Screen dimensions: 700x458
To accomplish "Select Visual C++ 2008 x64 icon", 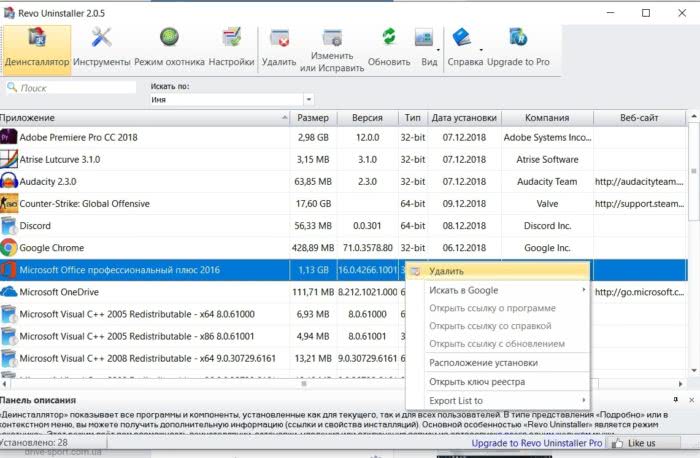I will (8, 358).
